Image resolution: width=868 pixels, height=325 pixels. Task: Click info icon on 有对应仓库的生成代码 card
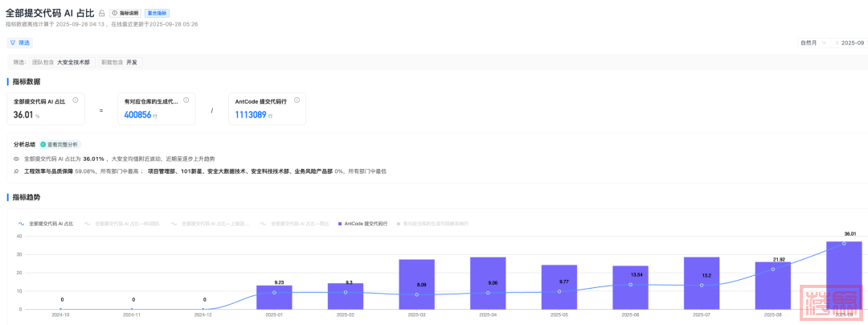186,101
